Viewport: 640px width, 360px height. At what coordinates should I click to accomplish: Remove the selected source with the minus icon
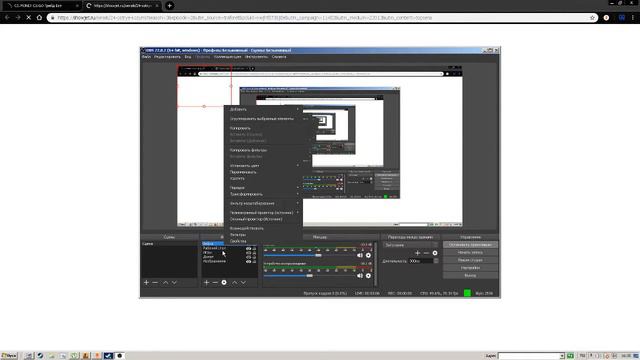point(215,282)
